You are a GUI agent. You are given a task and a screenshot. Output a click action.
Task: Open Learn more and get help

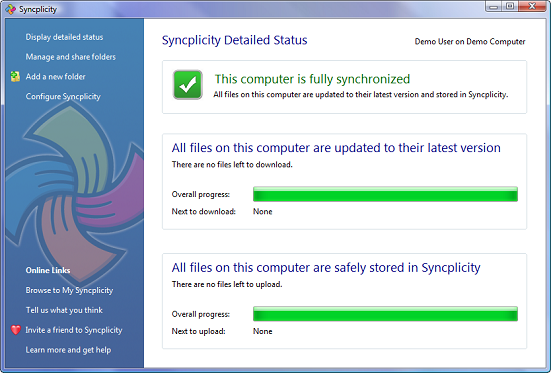pos(68,350)
